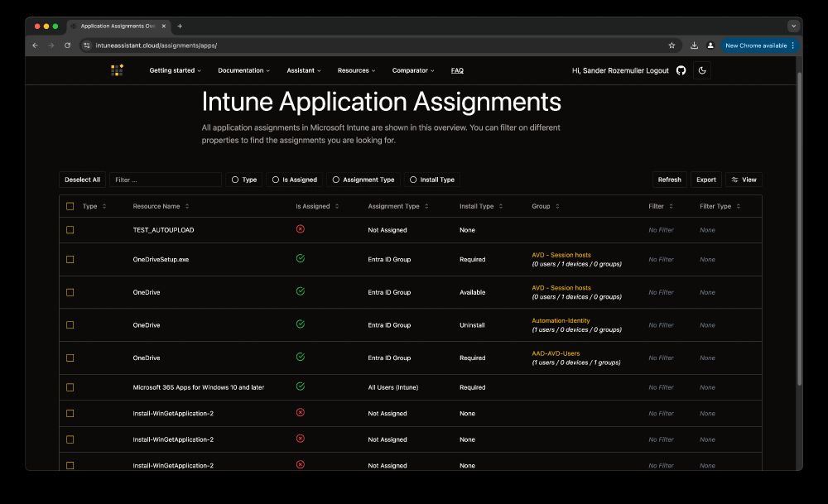
Task: Open the Assignment Type filter dropdown
Action: point(363,180)
